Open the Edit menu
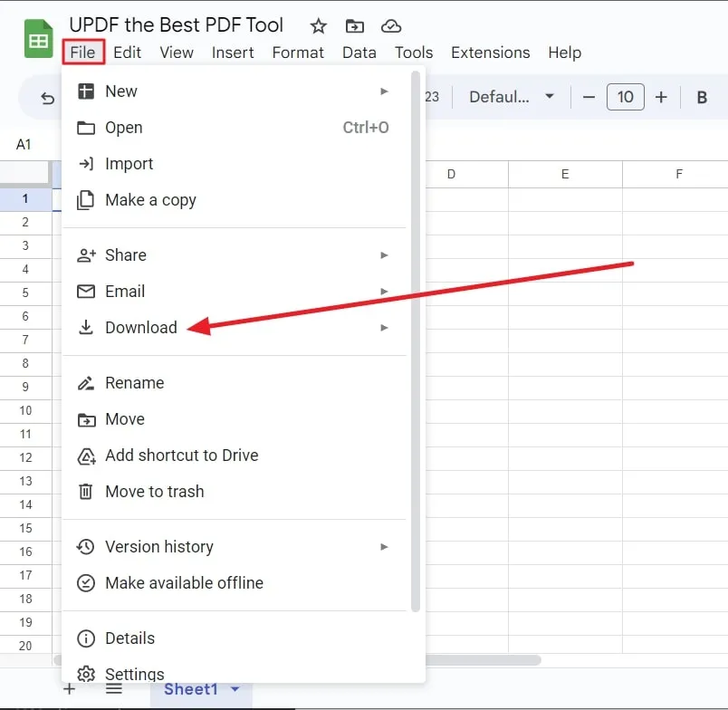Image resolution: width=728 pixels, height=710 pixels. pyautogui.click(x=127, y=53)
